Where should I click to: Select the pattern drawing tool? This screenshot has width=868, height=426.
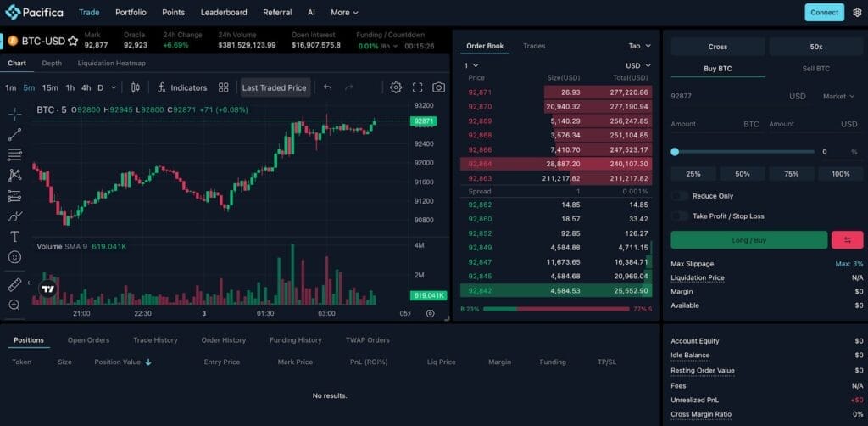coord(15,175)
